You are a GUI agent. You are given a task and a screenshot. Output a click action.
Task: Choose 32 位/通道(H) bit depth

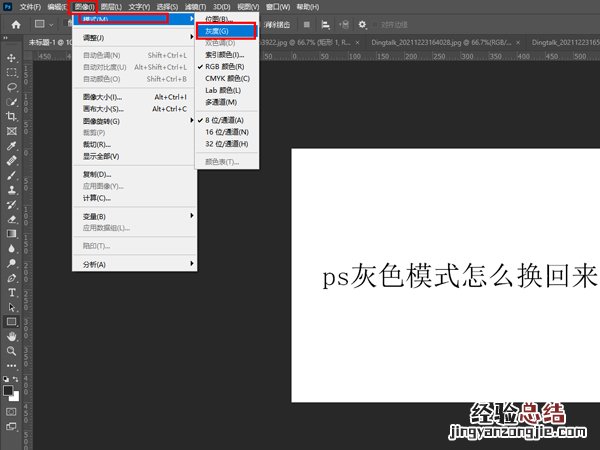click(x=227, y=144)
